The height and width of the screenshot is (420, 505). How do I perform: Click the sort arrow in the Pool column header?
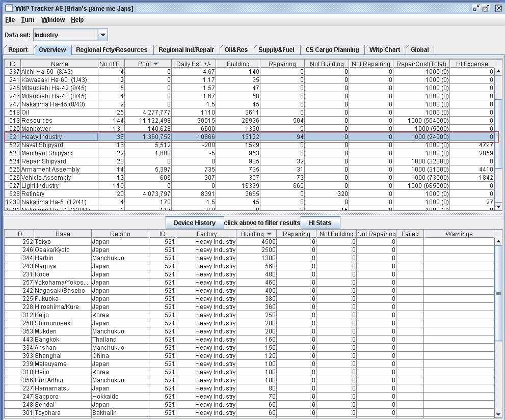point(156,64)
